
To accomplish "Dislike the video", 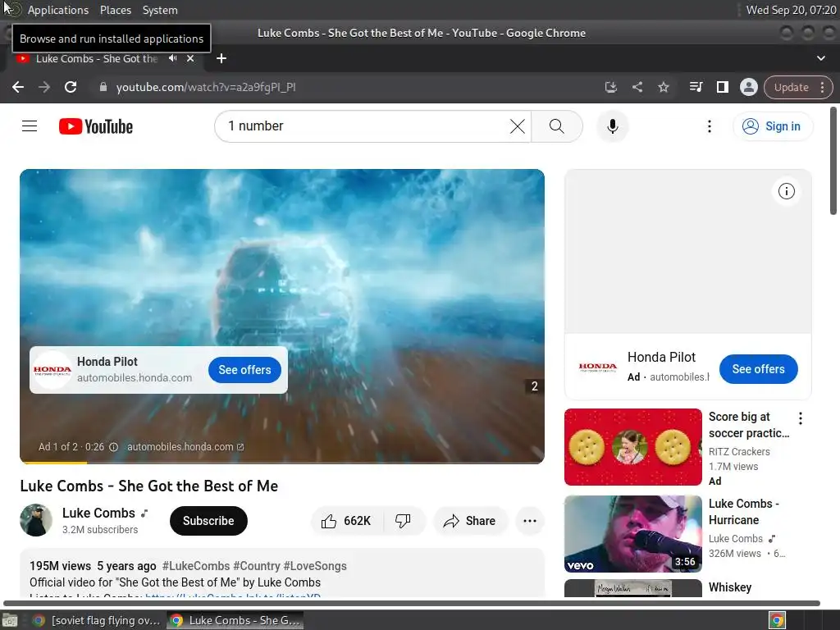I will tap(404, 521).
